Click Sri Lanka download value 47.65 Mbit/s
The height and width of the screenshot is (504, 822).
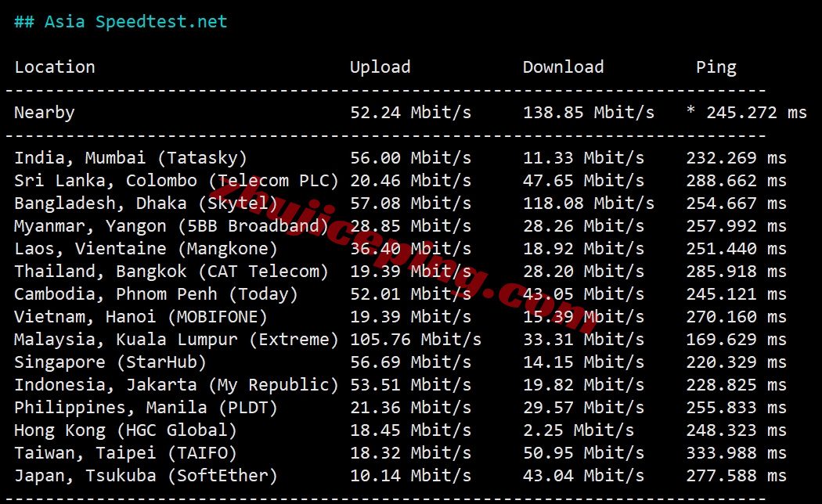(583, 181)
